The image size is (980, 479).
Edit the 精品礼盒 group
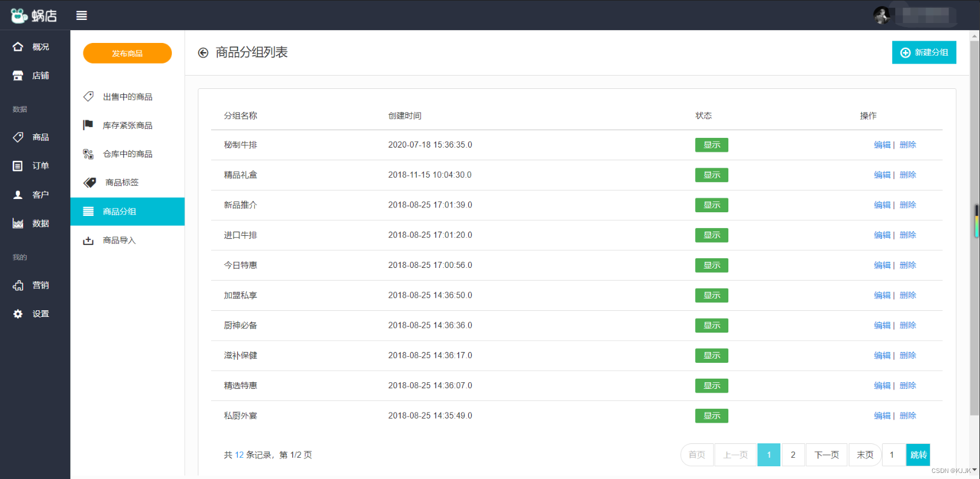click(x=882, y=175)
